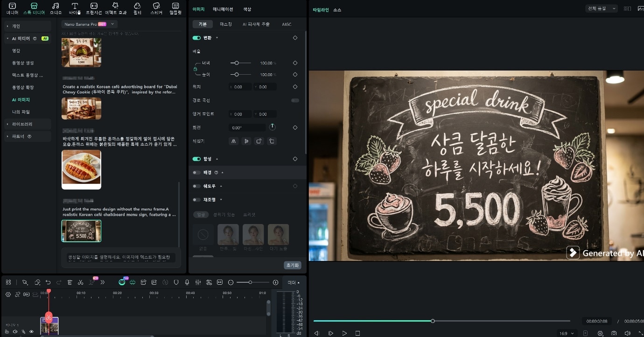The width and height of the screenshot is (644, 337).
Task: Enable the 쉐도우 shadow toggle
Action: click(x=196, y=186)
